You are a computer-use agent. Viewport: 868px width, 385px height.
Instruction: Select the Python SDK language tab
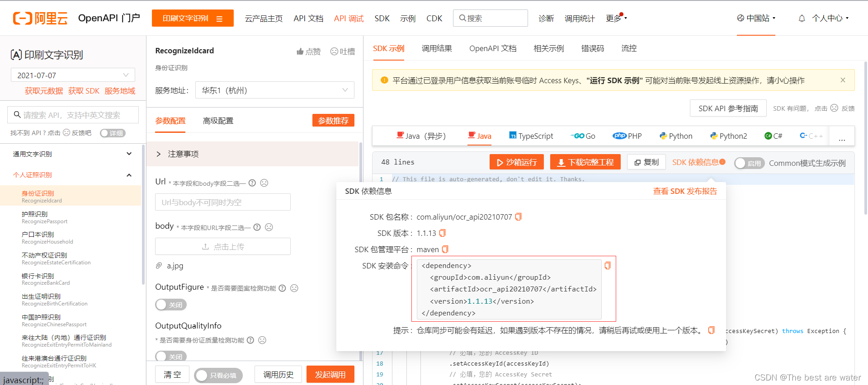pos(676,136)
